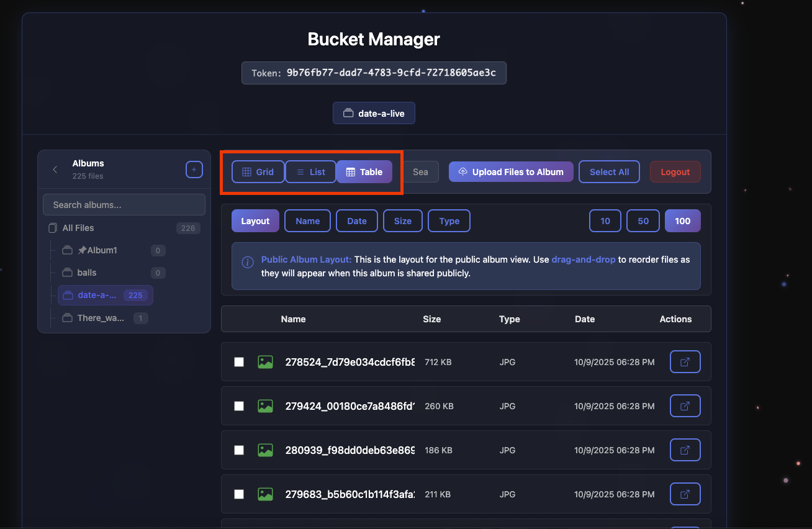Viewport: 812px width, 529px height.
Task: Select date-a-... album with 225 files
Action: (x=106, y=295)
